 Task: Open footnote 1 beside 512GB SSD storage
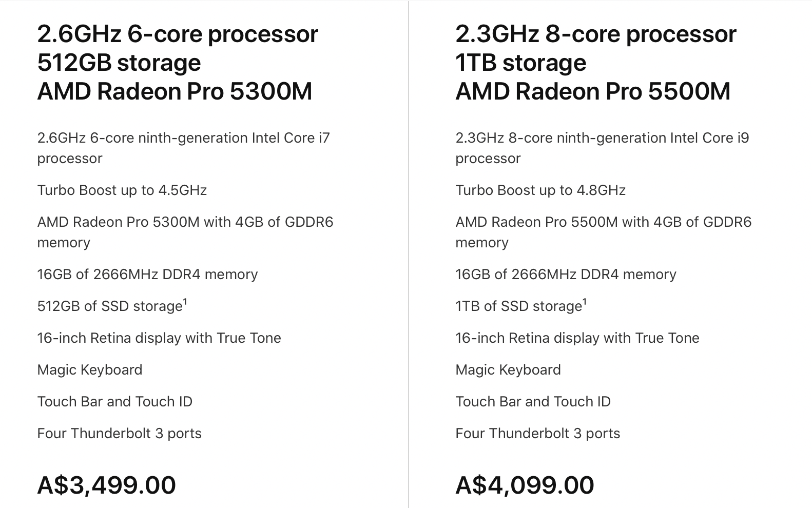pyautogui.click(x=185, y=302)
